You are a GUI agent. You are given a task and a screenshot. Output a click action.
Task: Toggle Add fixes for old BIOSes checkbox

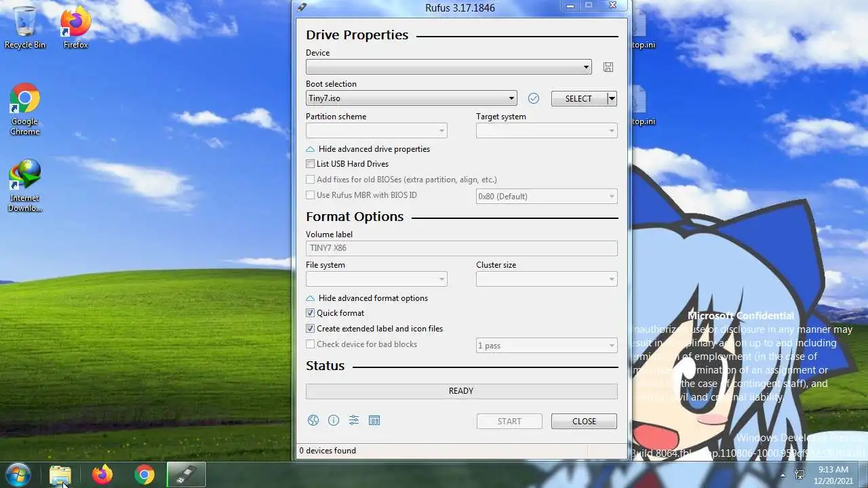tap(310, 180)
